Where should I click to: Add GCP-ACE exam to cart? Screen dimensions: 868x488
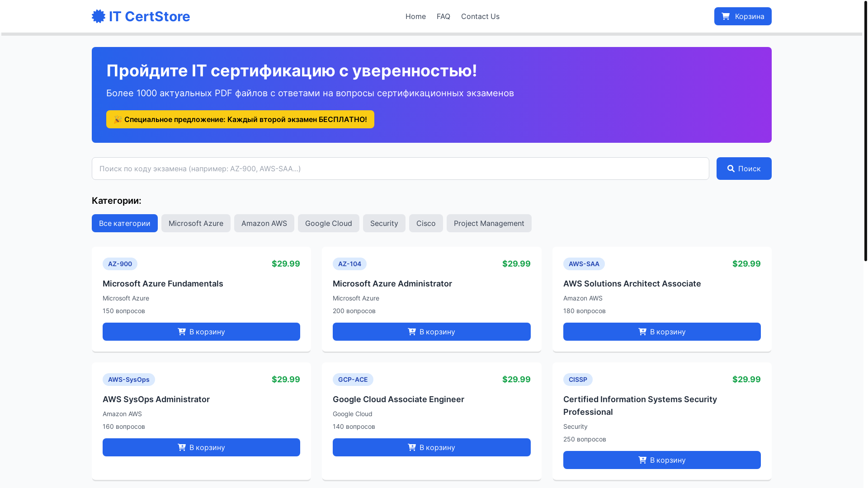(x=432, y=447)
